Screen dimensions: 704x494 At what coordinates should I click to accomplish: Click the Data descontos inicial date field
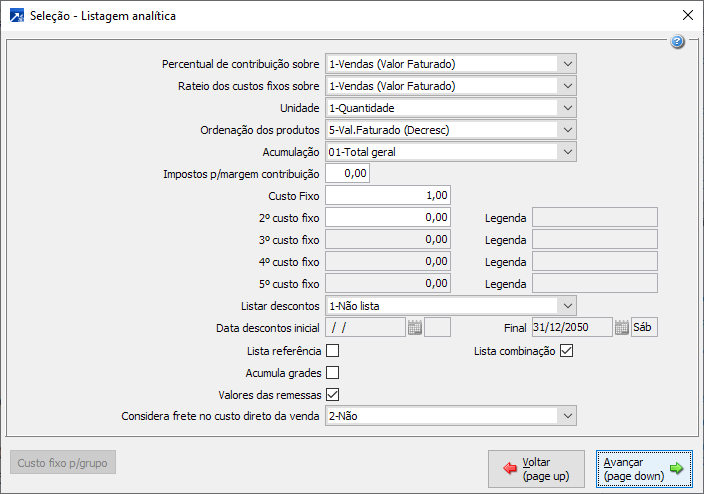click(x=365, y=327)
